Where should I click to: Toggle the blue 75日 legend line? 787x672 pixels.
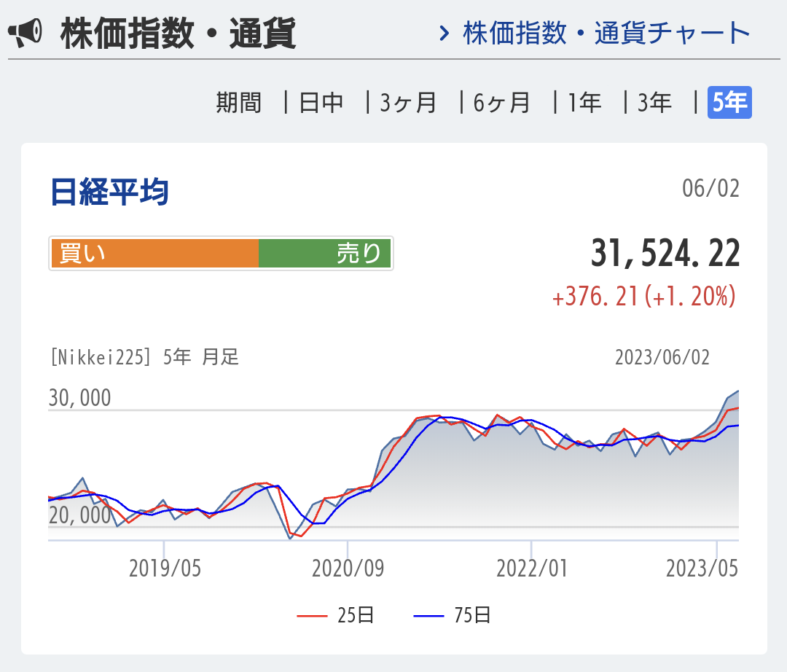click(x=453, y=616)
